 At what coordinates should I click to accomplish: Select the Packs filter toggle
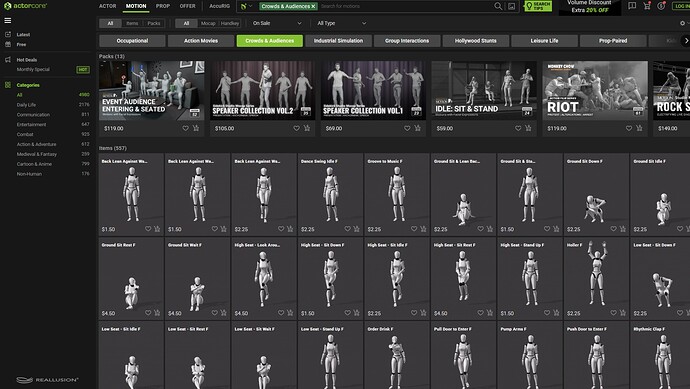click(154, 23)
